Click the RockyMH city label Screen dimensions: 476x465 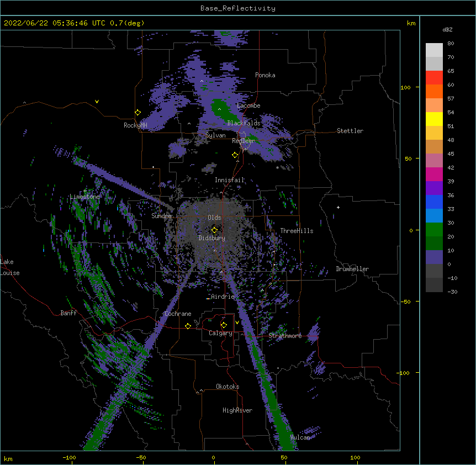(135, 125)
